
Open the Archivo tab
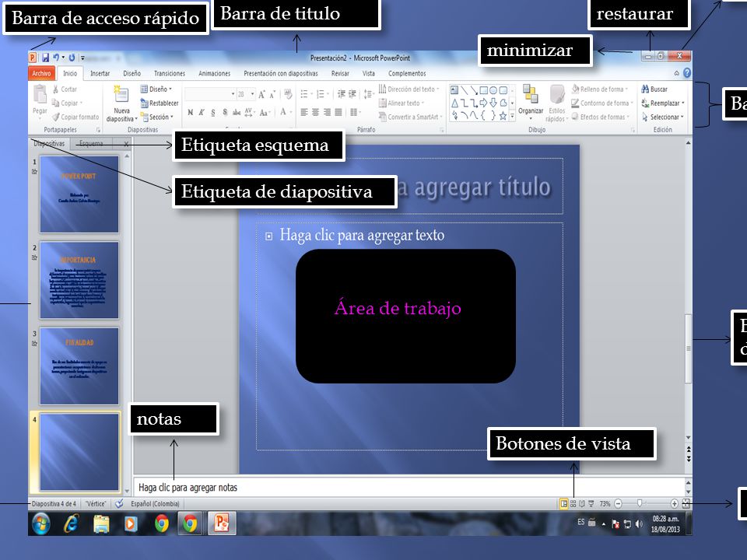(x=41, y=73)
